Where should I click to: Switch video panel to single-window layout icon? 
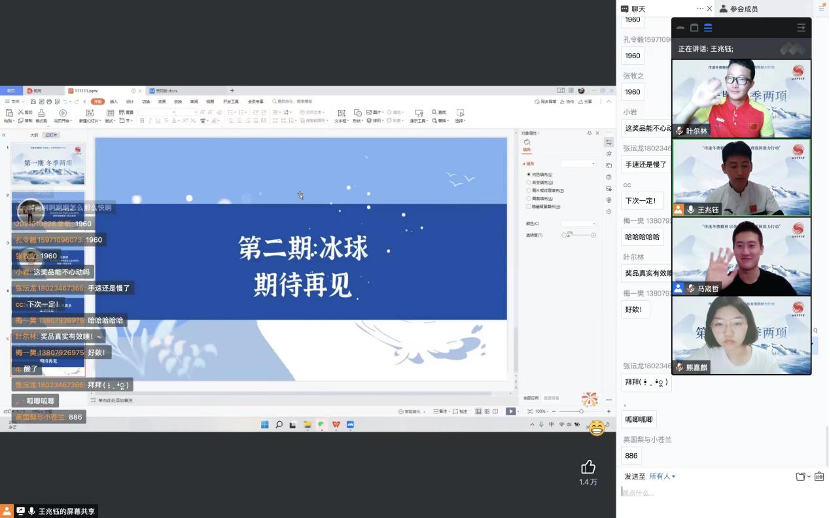point(694,28)
